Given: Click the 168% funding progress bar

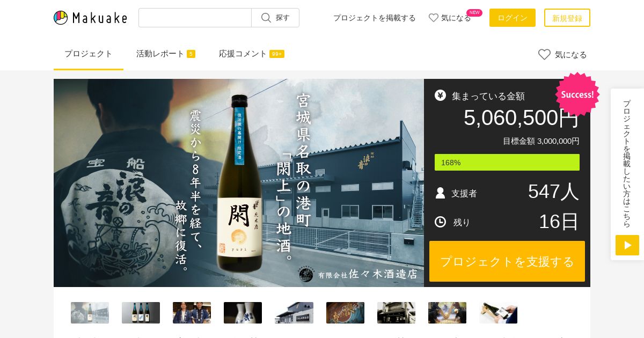Looking at the screenshot, I should coord(507,163).
